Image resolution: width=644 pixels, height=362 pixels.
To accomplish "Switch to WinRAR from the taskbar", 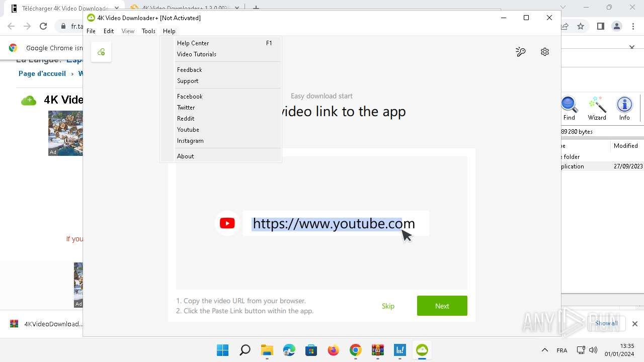I will coord(377,350).
